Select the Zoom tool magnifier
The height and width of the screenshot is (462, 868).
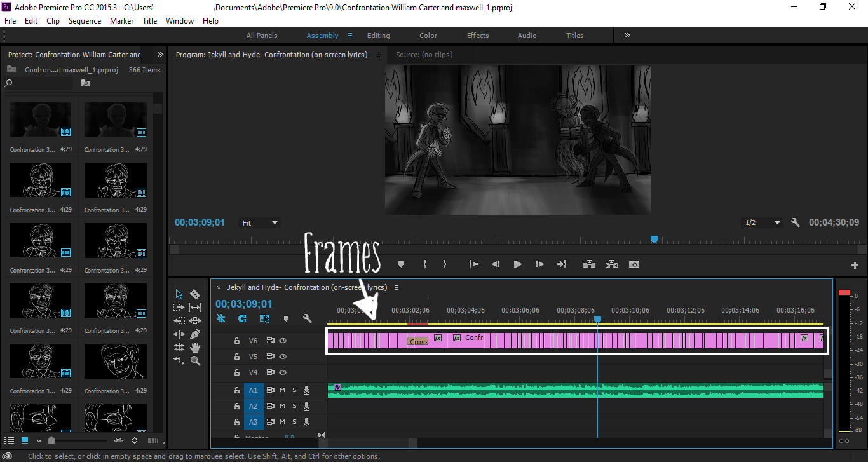click(195, 360)
